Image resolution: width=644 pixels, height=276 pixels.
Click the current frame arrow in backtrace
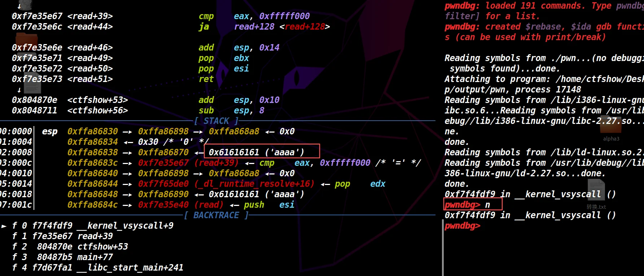[x=4, y=226]
